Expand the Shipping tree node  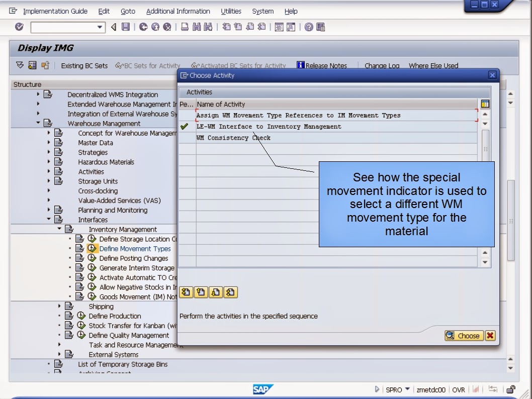click(59, 306)
